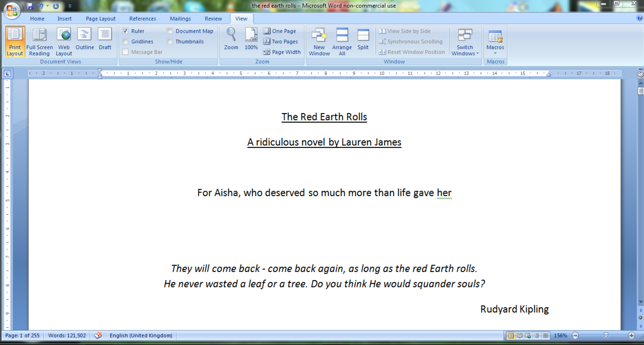Click the zoom slider in status bar
Image resolution: width=644 pixels, height=345 pixels.
pos(606,335)
